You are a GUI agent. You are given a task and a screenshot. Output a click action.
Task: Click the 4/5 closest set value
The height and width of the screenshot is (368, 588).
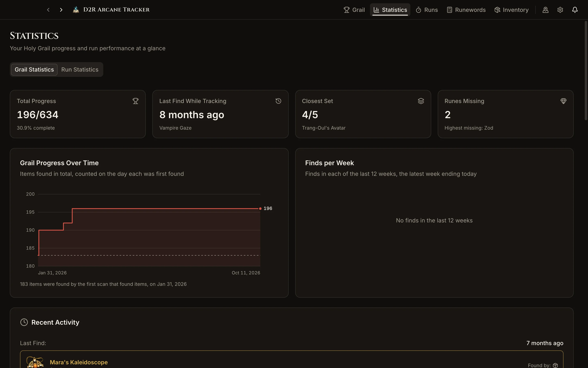(310, 115)
